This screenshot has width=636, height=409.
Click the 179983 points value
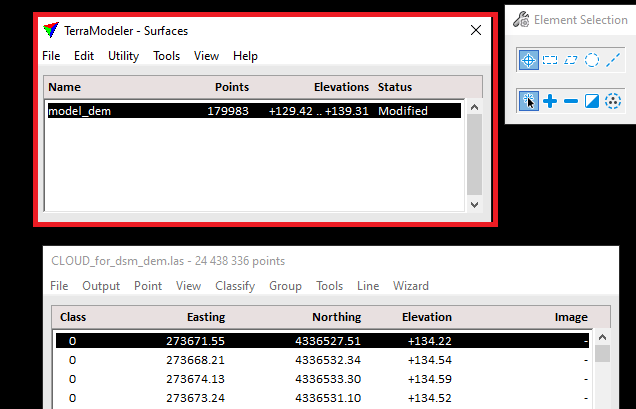click(x=228, y=111)
